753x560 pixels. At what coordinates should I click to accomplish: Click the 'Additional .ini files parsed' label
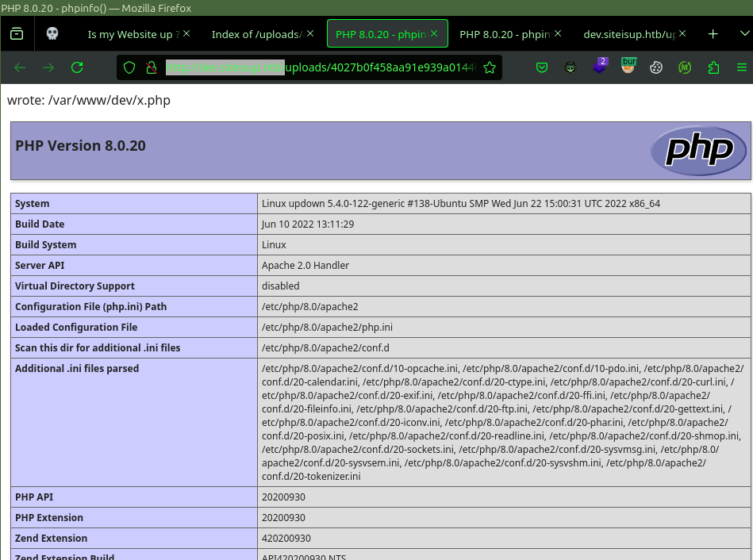77,369
